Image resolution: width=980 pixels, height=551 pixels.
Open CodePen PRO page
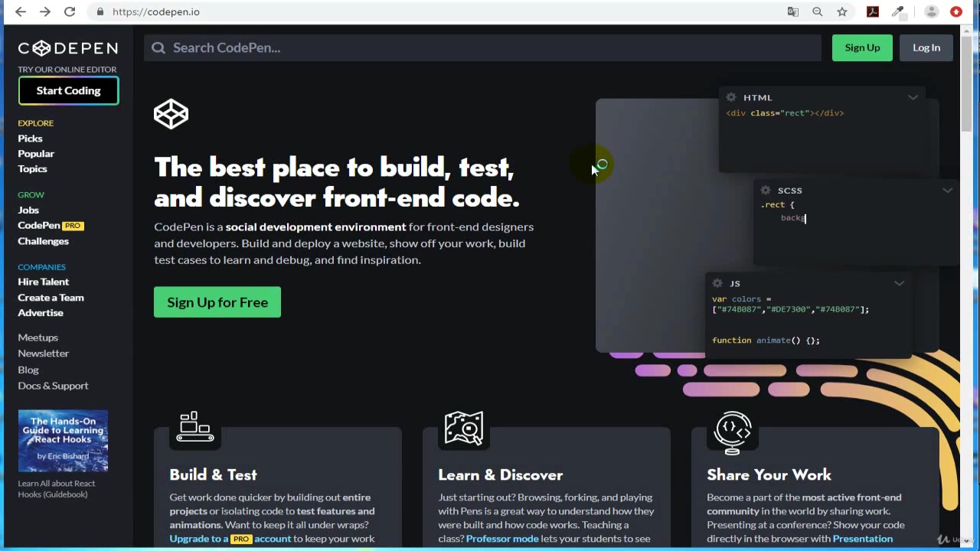[x=51, y=226]
